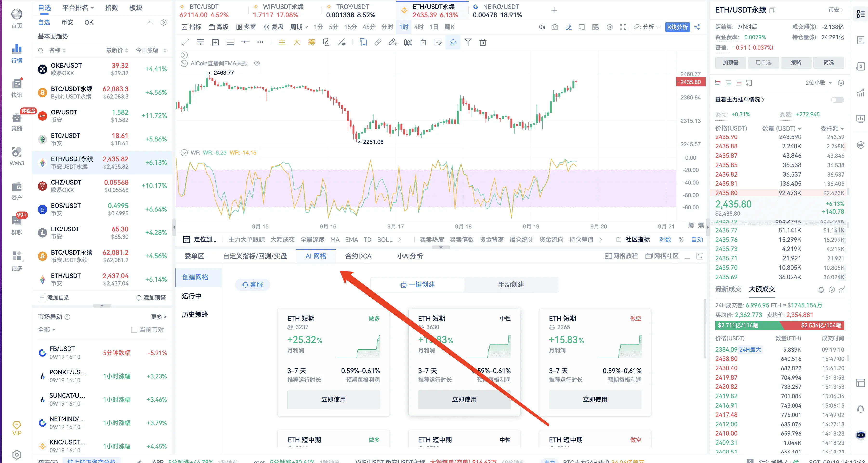This screenshot has height=463, width=868.
Task: Switch to the 板块 tab
Action: [136, 8]
